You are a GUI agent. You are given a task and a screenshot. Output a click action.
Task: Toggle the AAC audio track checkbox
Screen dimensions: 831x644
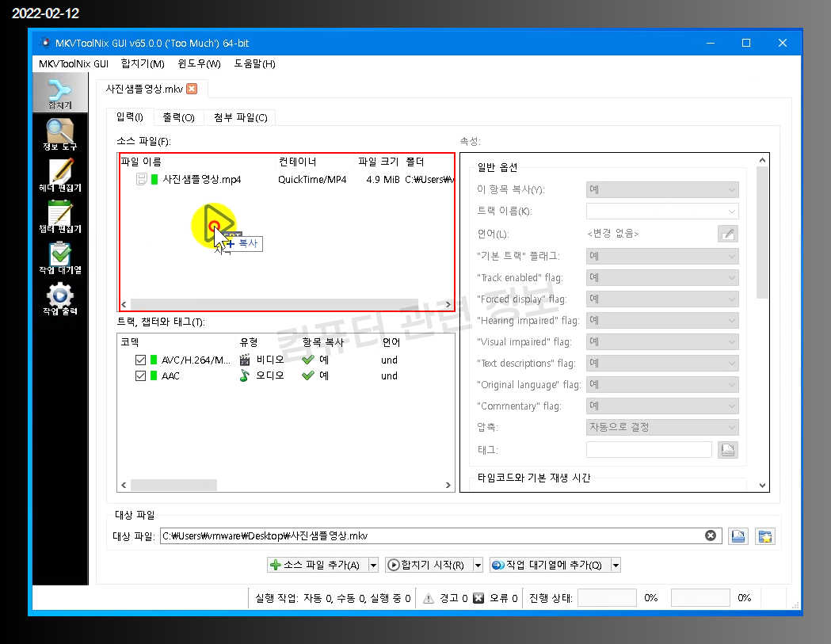coord(140,376)
